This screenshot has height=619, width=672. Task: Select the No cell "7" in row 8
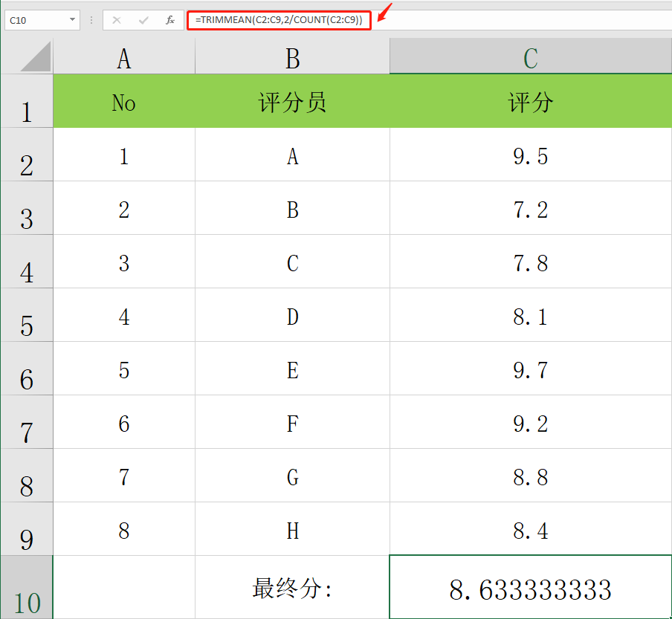coord(124,476)
